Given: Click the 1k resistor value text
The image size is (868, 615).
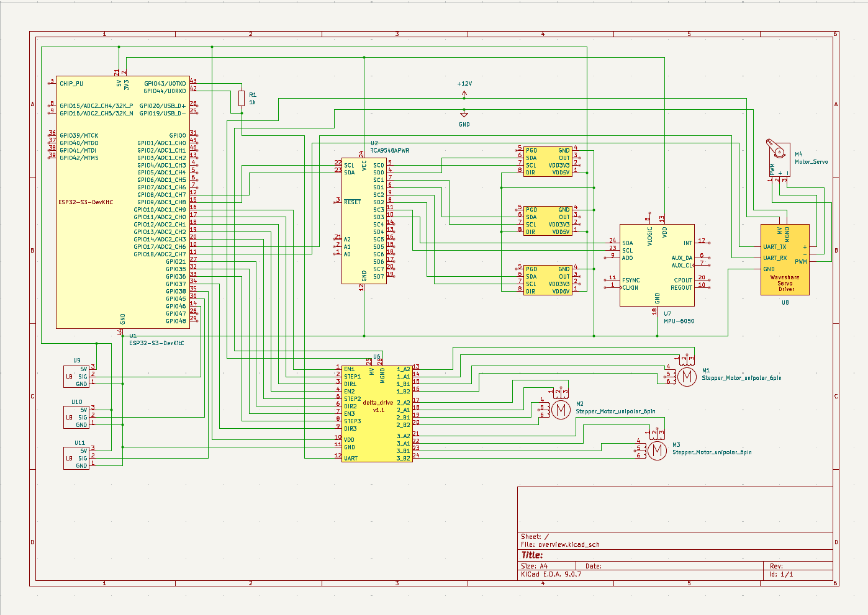Looking at the screenshot, I should (252, 102).
